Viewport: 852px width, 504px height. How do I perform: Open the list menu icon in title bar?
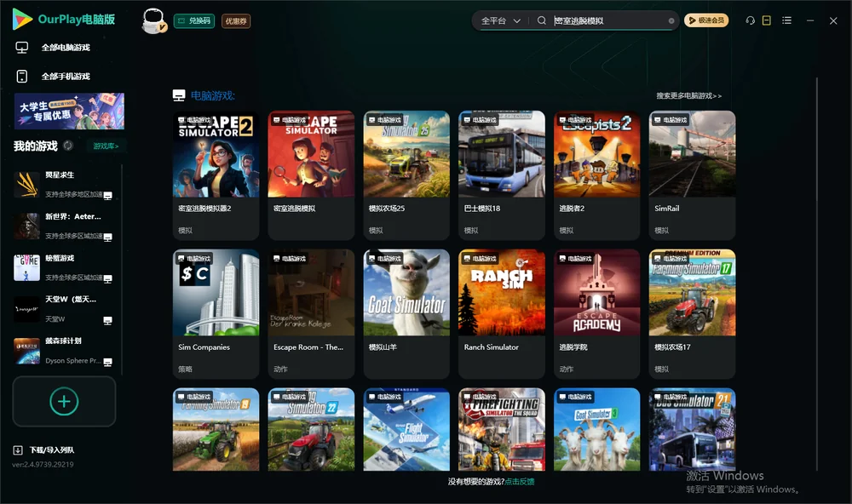(x=786, y=20)
